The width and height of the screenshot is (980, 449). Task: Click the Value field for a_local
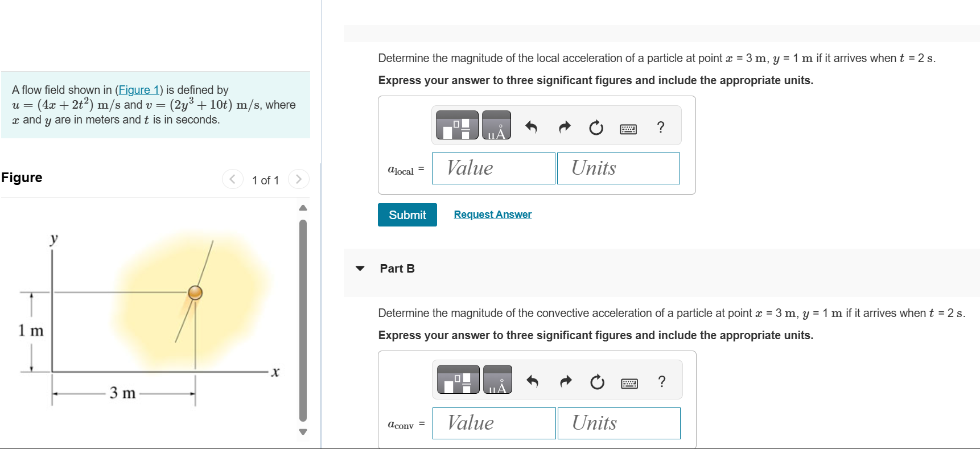(x=493, y=168)
